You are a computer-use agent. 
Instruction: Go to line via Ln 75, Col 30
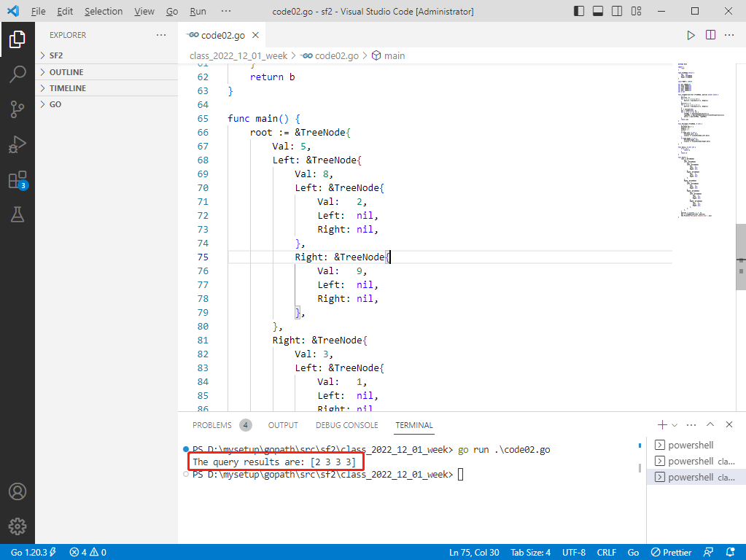pyautogui.click(x=474, y=552)
